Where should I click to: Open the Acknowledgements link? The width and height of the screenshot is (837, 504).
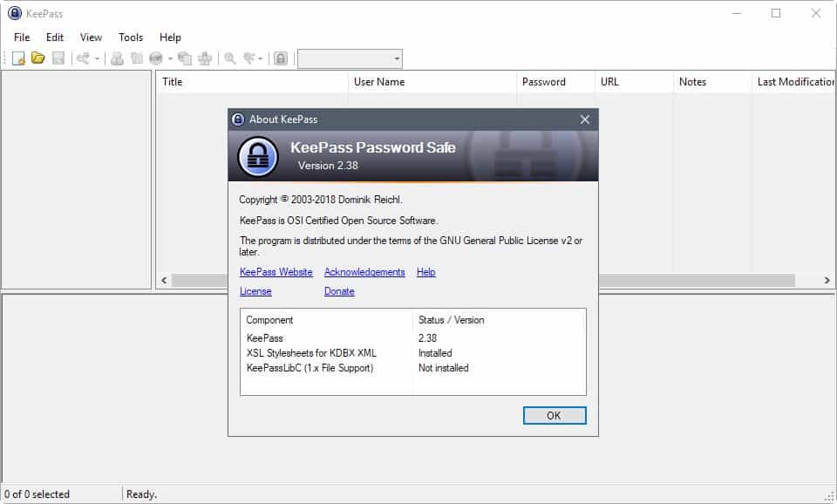point(364,272)
